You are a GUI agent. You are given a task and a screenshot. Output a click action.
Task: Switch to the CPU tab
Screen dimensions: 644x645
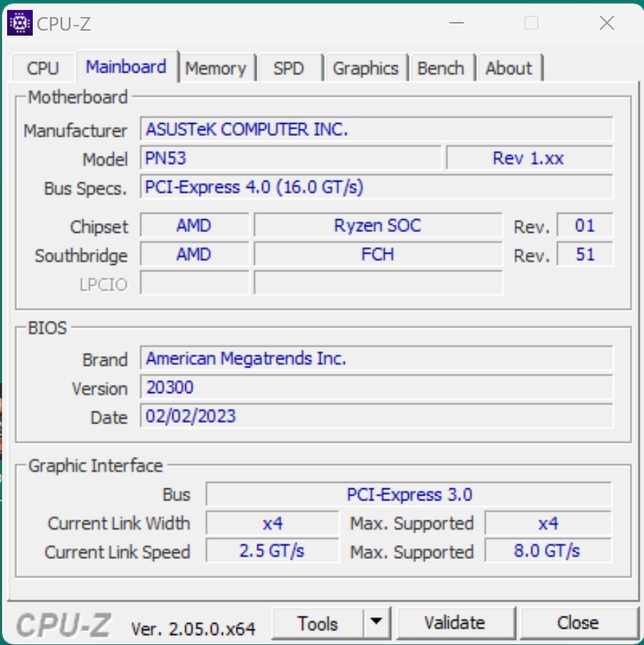[x=43, y=69]
